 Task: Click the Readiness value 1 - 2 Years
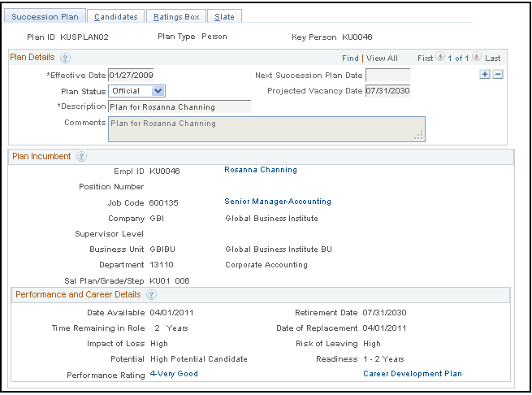(x=383, y=359)
